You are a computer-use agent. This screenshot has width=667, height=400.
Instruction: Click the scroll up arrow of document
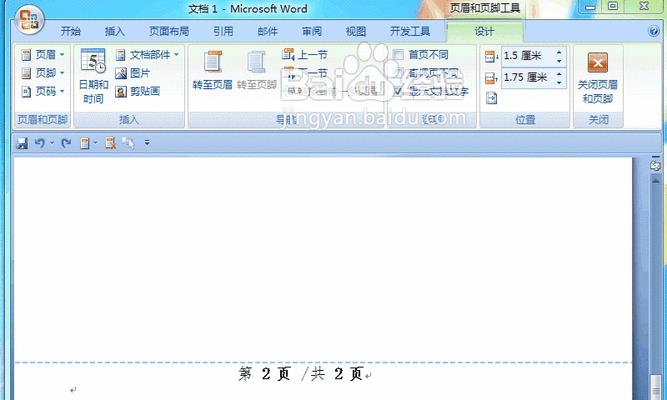coord(656,180)
